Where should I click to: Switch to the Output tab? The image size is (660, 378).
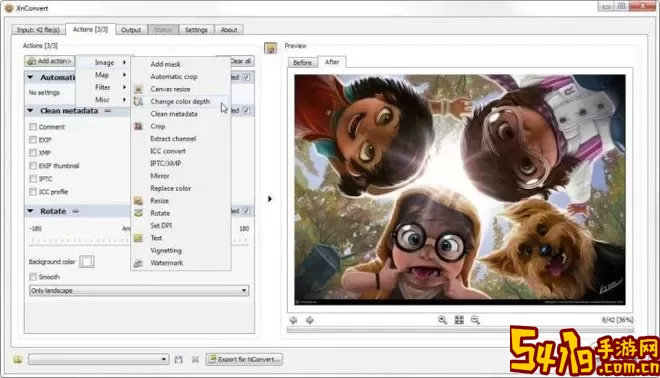coord(131,30)
